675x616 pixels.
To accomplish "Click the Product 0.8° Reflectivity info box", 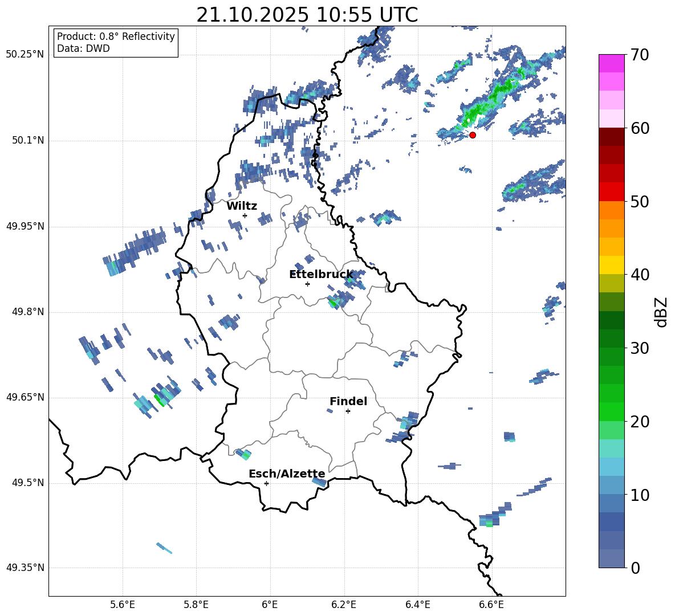I will [116, 42].
